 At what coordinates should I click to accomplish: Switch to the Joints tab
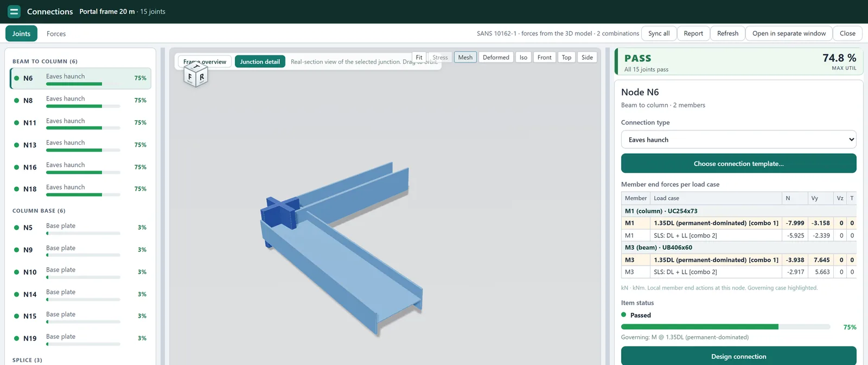point(21,34)
